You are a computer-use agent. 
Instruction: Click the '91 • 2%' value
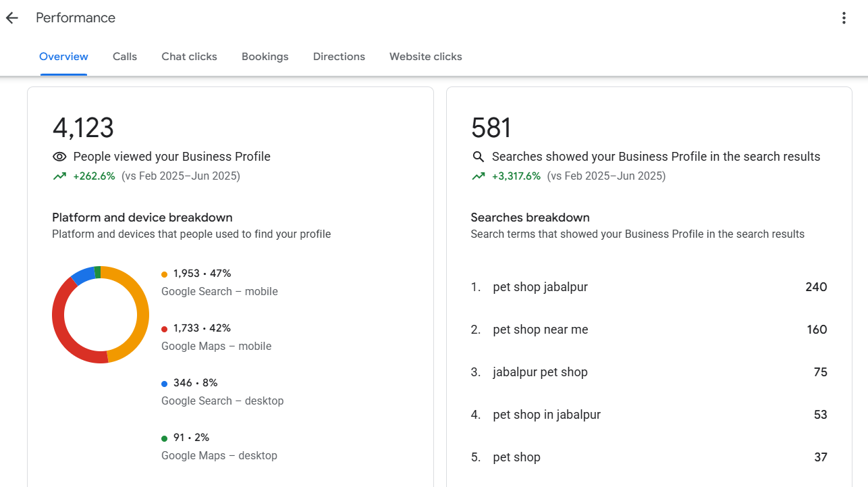pyautogui.click(x=191, y=438)
